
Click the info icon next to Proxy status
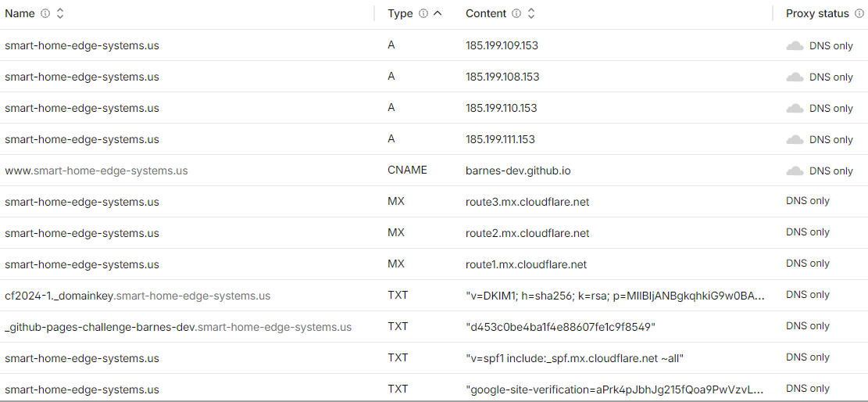pos(859,14)
